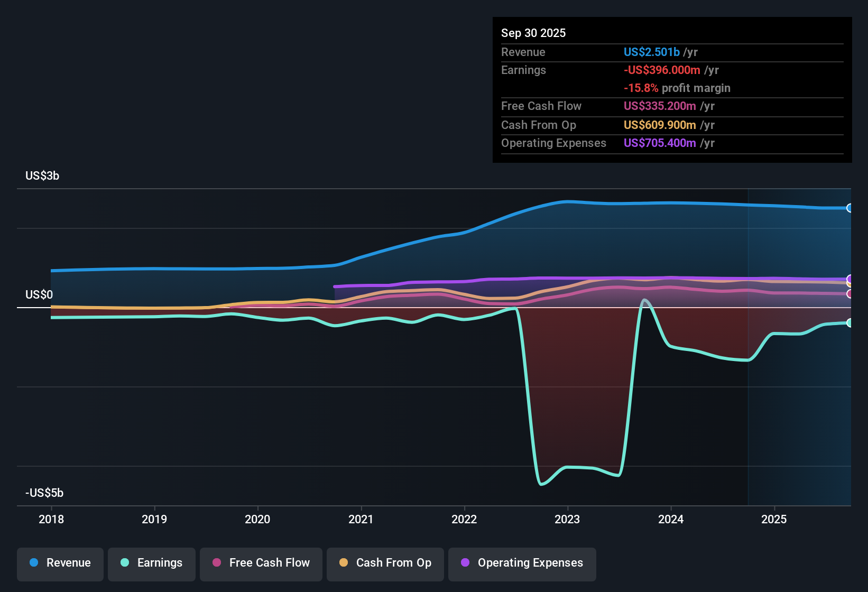Click the purple Operating Expenses legend dot

[x=465, y=563]
